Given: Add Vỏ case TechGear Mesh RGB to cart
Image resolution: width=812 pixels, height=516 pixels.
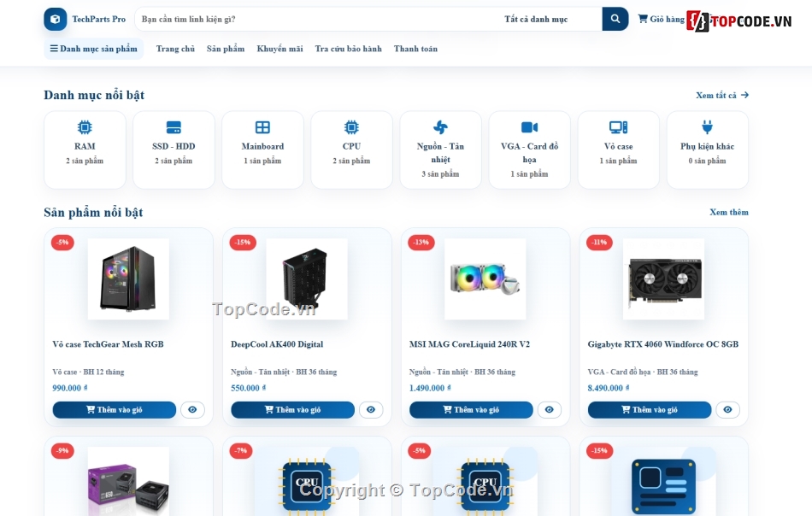Looking at the screenshot, I should [x=115, y=410].
